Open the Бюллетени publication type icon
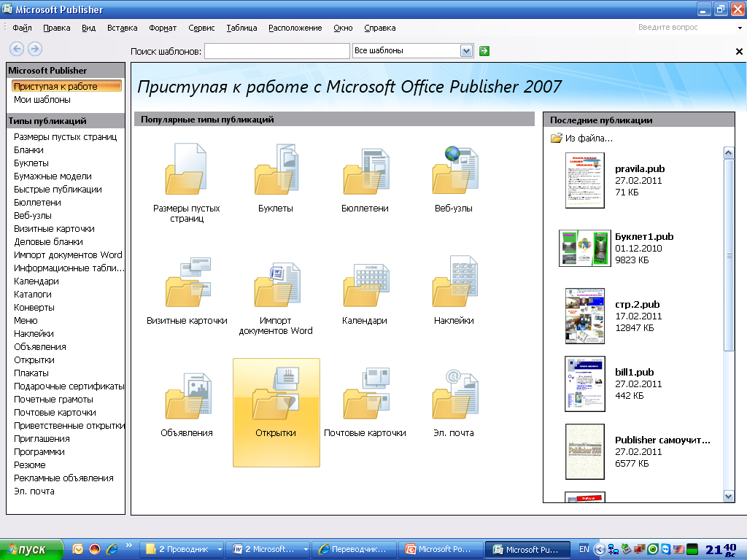747x560 pixels. click(365, 173)
